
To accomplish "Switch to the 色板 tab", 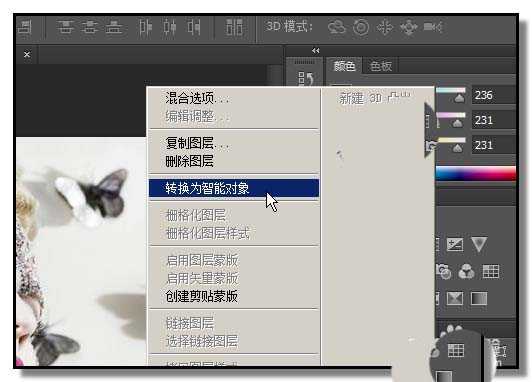I will click(x=381, y=66).
